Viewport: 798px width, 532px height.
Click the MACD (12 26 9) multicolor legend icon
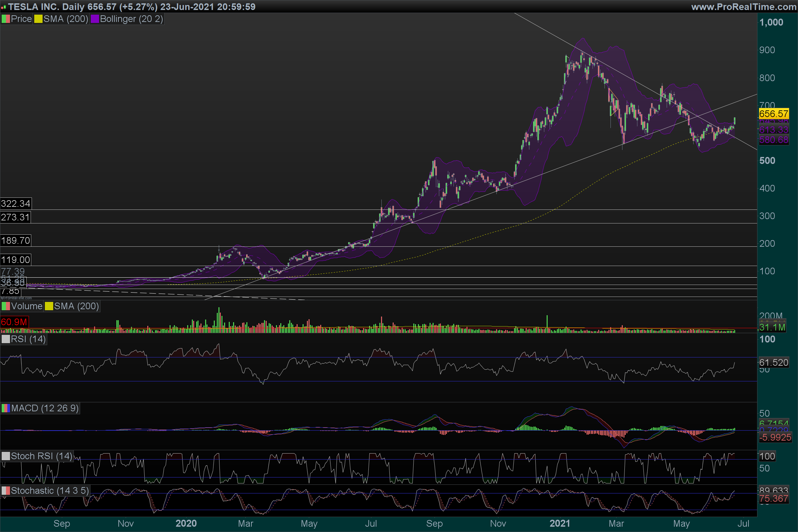click(6, 408)
